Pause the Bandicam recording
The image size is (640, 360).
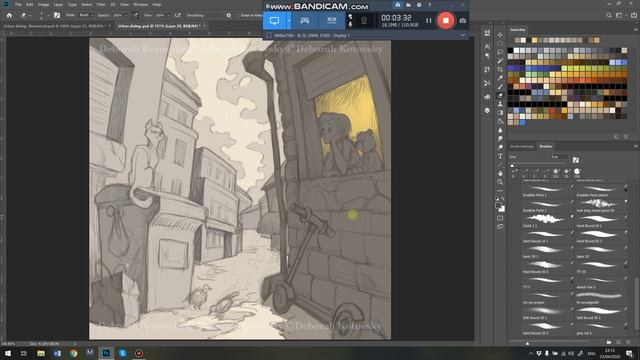428,20
